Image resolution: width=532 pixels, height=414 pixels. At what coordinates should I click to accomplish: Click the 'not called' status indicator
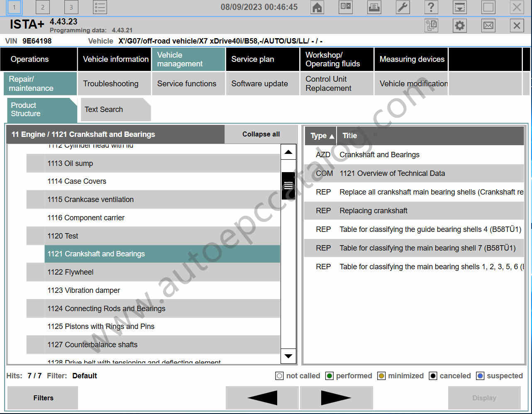click(x=279, y=376)
